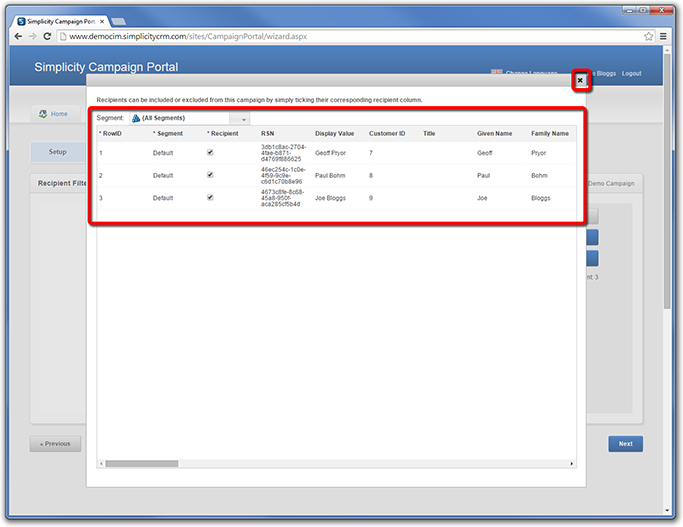Close the Simplicity Campaign Portal browser tab
This screenshot has height=527, width=683.
102,21
